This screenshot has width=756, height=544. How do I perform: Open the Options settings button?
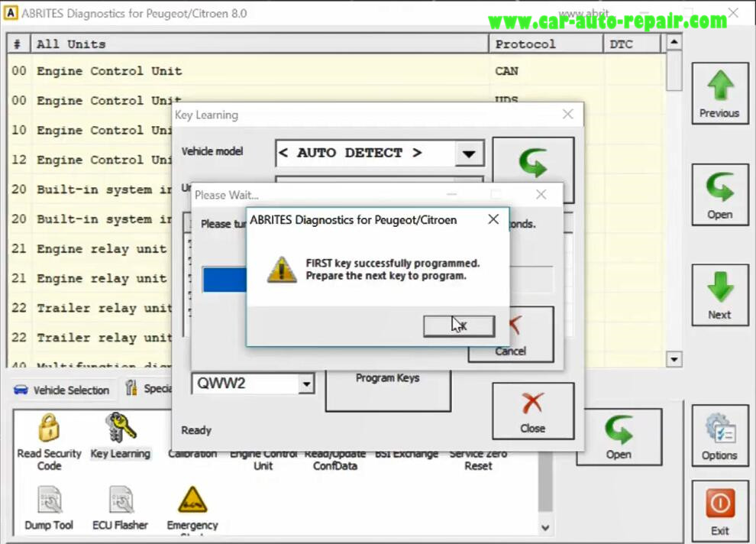[x=720, y=436]
